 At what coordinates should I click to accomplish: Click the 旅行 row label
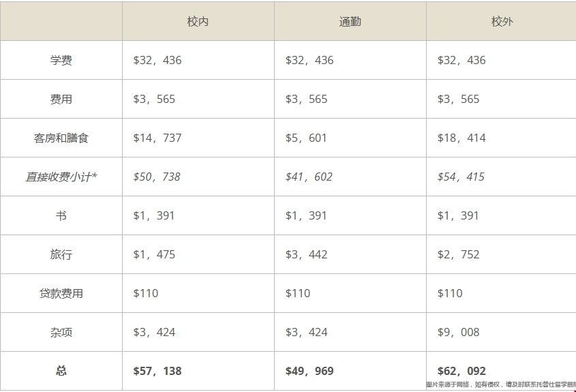point(61,254)
